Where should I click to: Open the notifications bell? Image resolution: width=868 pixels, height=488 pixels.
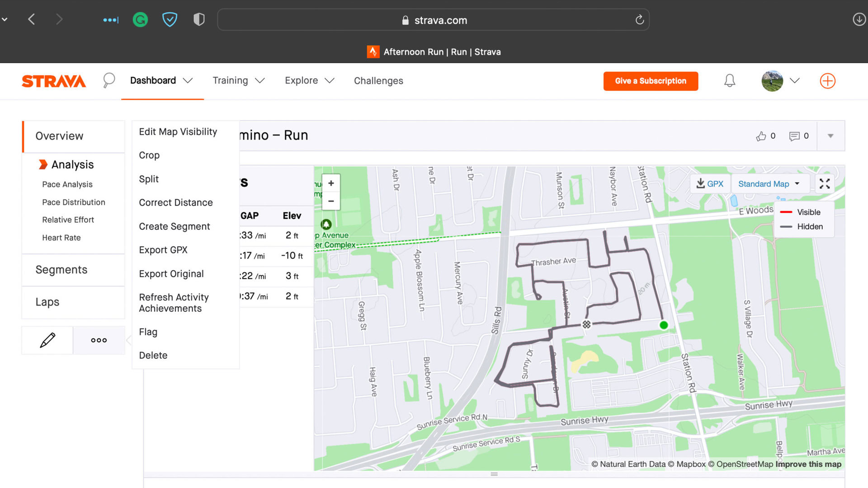[x=729, y=81]
